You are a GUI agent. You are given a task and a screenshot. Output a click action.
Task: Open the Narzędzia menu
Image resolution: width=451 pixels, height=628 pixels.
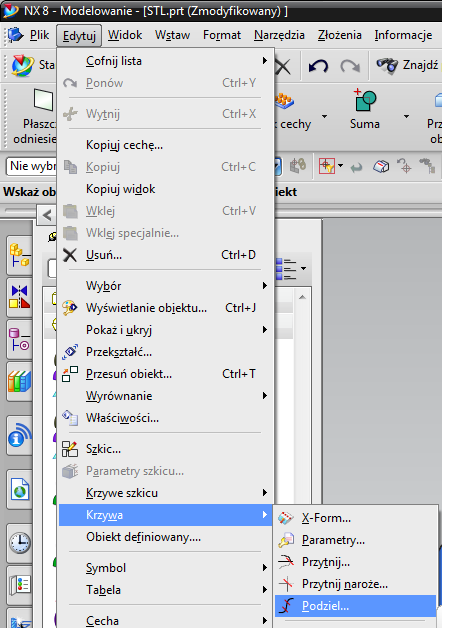click(279, 35)
